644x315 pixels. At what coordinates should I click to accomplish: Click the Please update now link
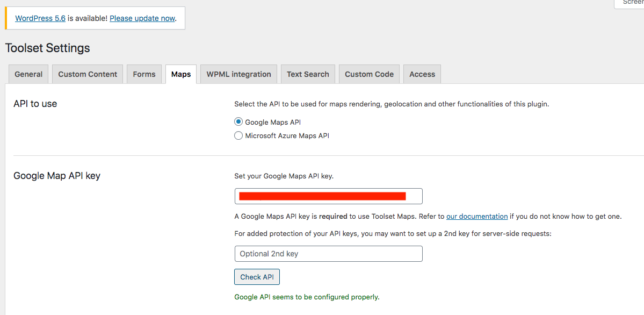coord(142,18)
